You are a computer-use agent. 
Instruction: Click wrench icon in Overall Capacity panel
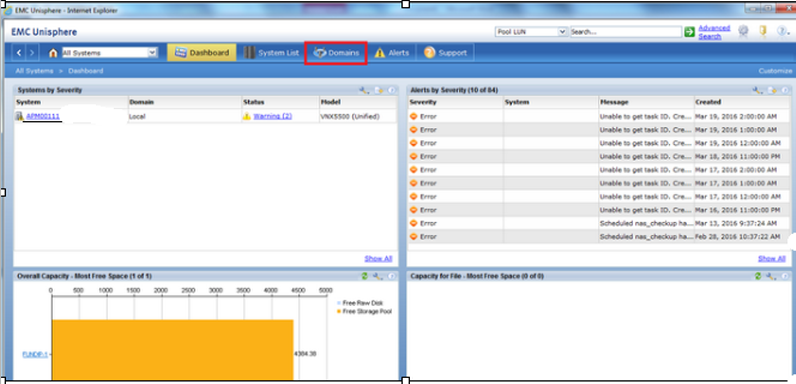pos(377,276)
